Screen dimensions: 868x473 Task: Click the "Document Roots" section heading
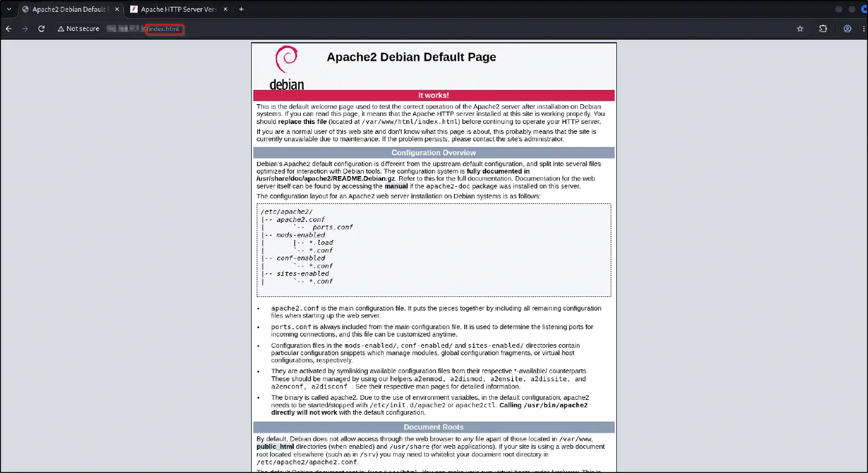(x=433, y=427)
